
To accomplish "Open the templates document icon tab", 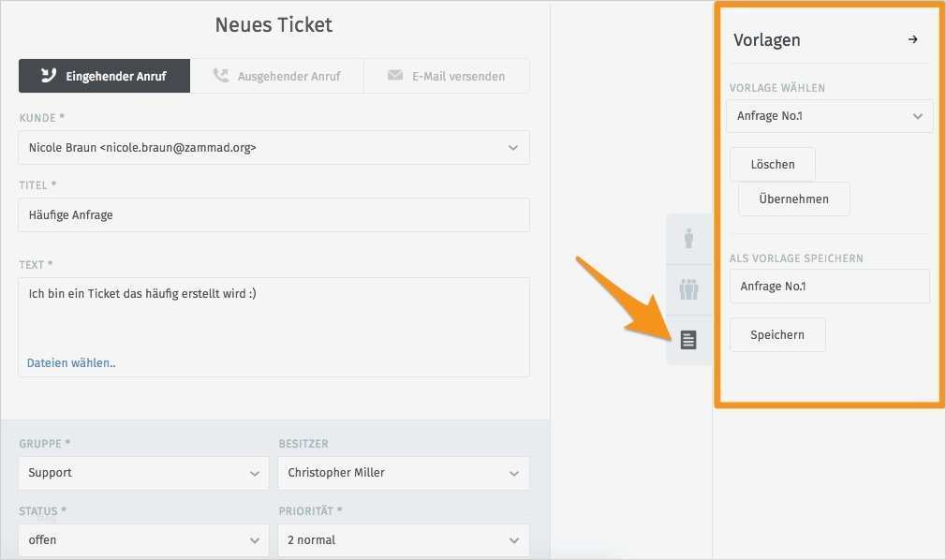I will 688,340.
